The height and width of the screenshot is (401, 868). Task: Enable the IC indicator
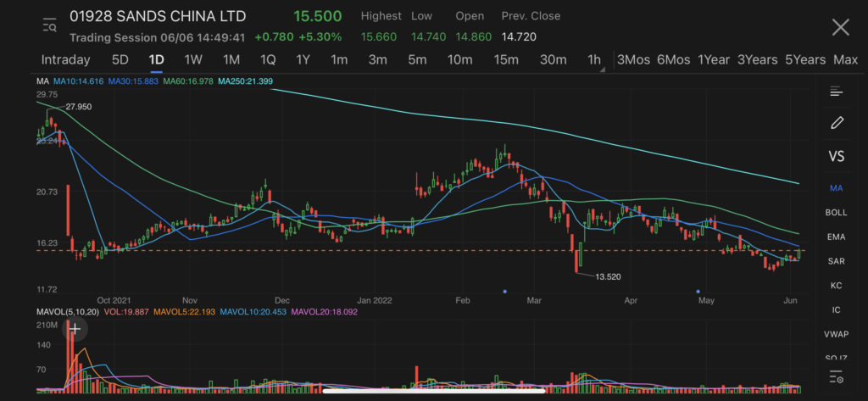tap(836, 310)
